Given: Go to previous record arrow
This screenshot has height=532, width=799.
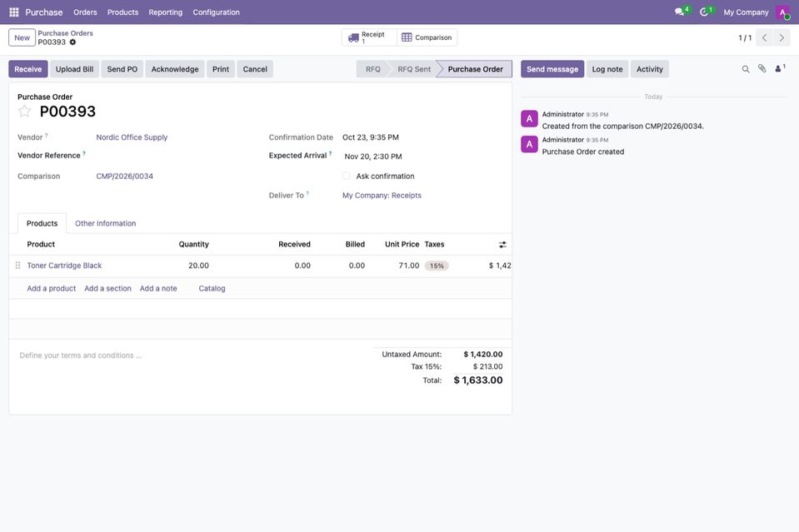Looking at the screenshot, I should coord(764,37).
